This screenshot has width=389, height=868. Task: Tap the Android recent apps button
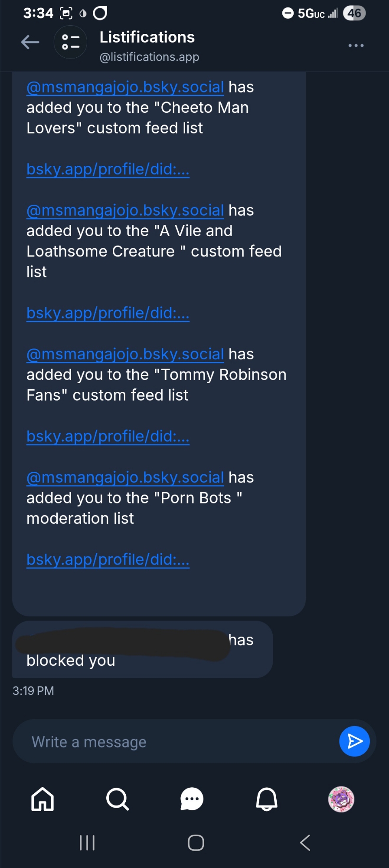87,843
